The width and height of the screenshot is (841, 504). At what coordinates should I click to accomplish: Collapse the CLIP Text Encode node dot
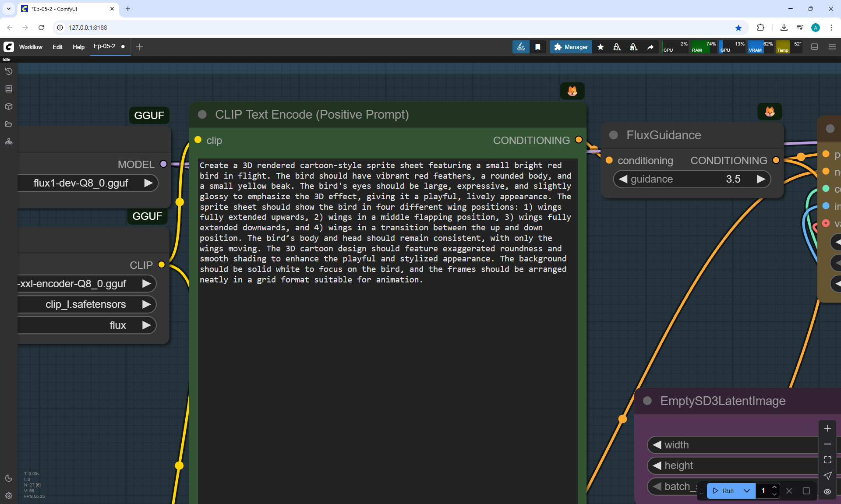coord(202,115)
